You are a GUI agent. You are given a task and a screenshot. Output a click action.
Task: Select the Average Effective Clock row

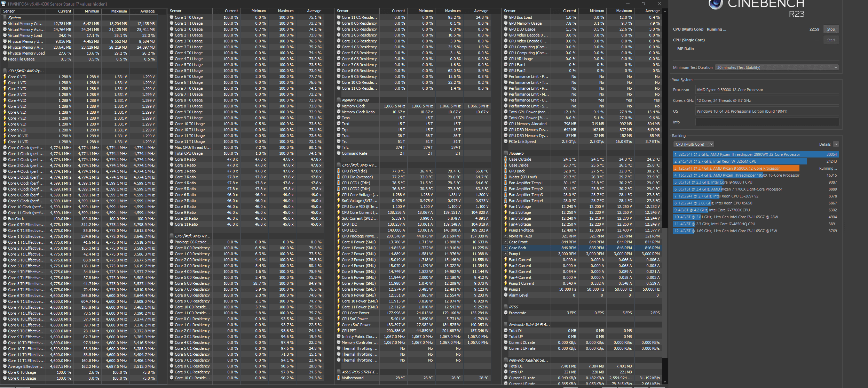pyautogui.click(x=80, y=366)
